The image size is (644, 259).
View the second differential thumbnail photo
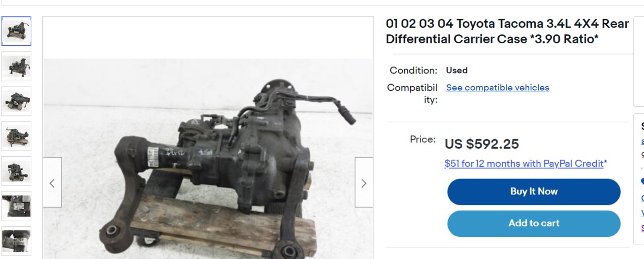16,66
